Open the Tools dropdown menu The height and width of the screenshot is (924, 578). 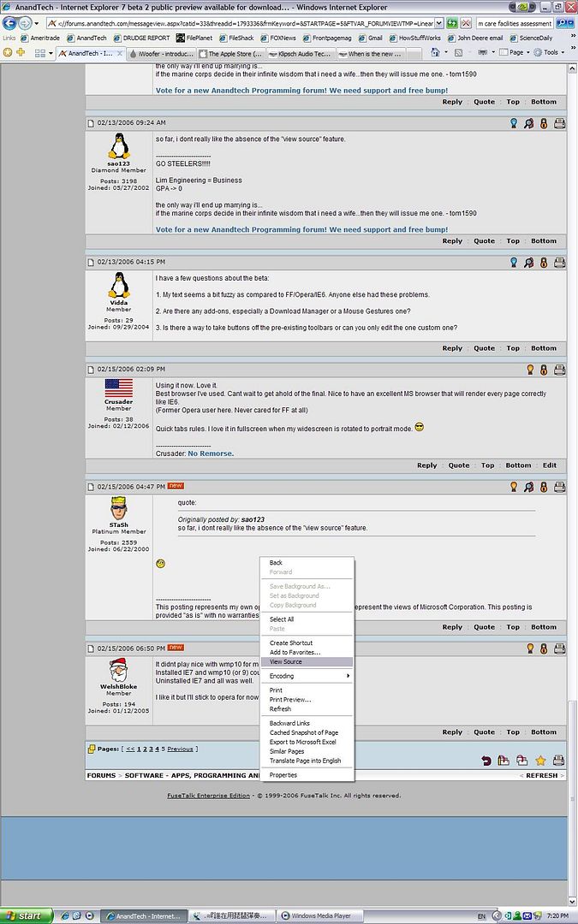click(552, 53)
